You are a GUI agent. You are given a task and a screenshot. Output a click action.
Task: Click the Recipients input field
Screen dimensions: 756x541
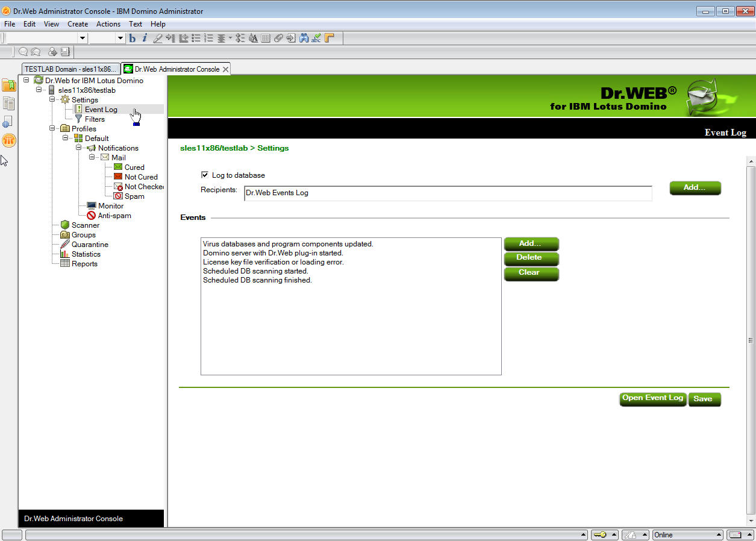click(x=448, y=193)
